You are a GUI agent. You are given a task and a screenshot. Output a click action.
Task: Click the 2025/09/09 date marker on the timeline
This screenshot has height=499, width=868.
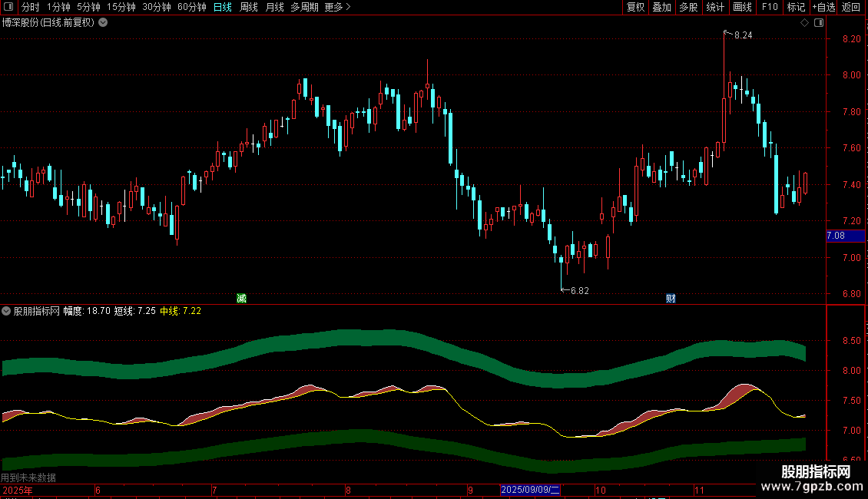coord(530,490)
